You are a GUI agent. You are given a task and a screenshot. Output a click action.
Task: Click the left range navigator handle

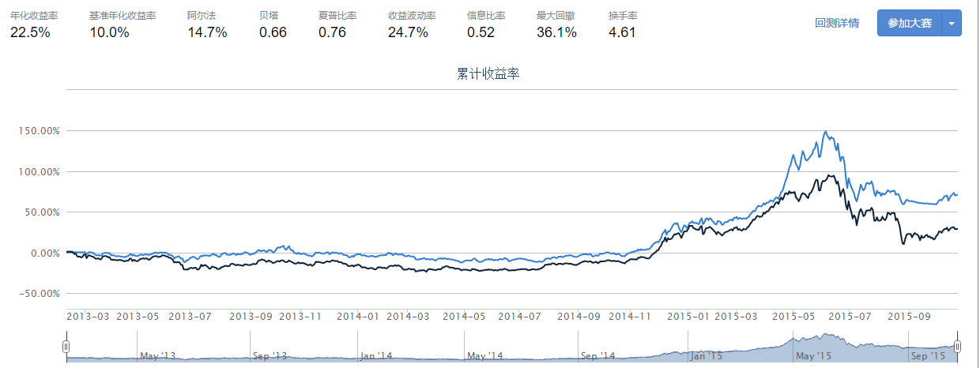click(x=66, y=346)
